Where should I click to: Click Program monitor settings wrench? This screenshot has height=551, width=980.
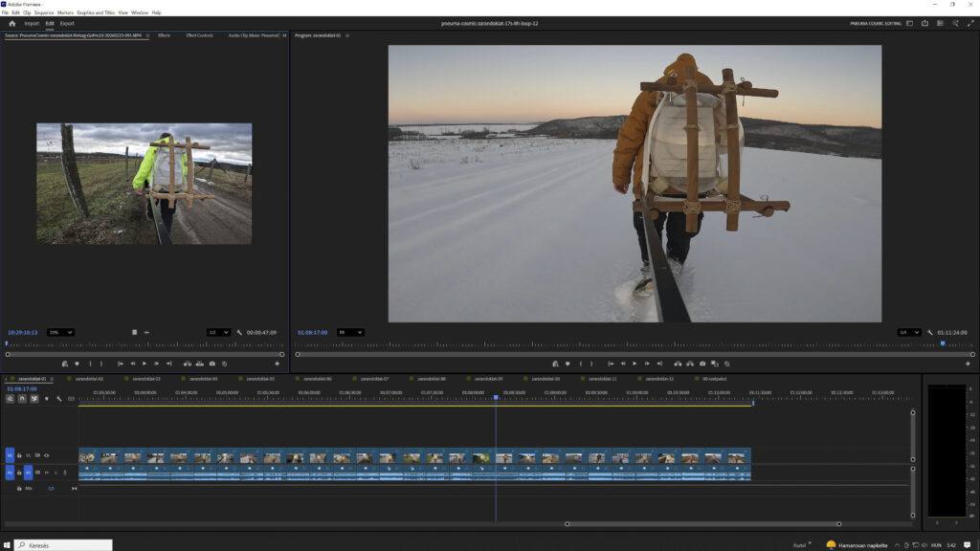[x=929, y=332]
